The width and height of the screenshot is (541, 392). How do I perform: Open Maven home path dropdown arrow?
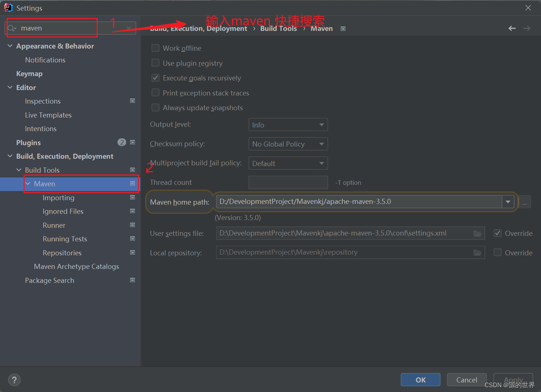click(x=508, y=202)
